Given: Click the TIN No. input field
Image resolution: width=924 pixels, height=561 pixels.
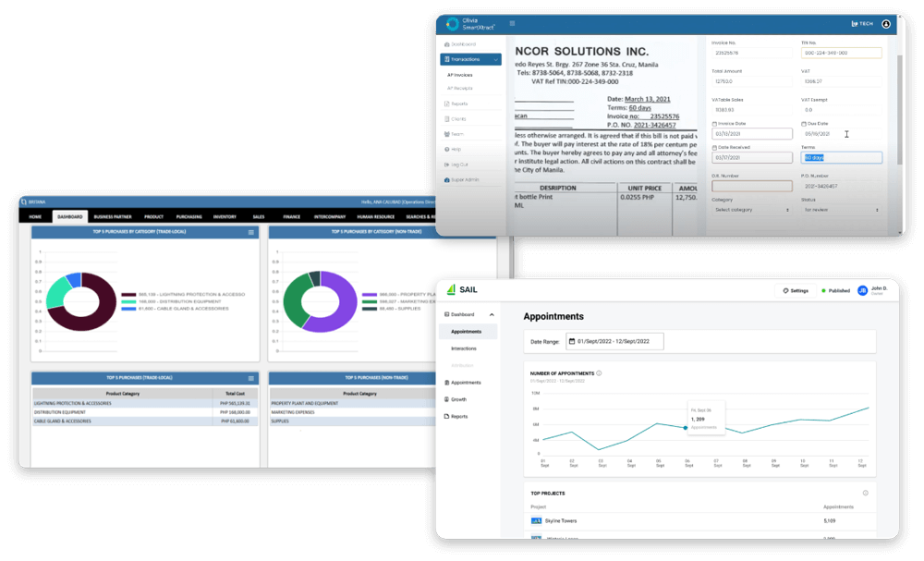Looking at the screenshot, I should coord(842,53).
